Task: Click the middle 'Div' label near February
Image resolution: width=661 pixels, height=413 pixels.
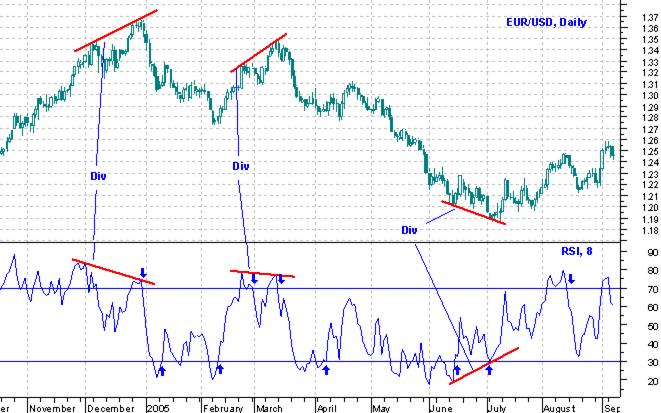Action: point(239,165)
